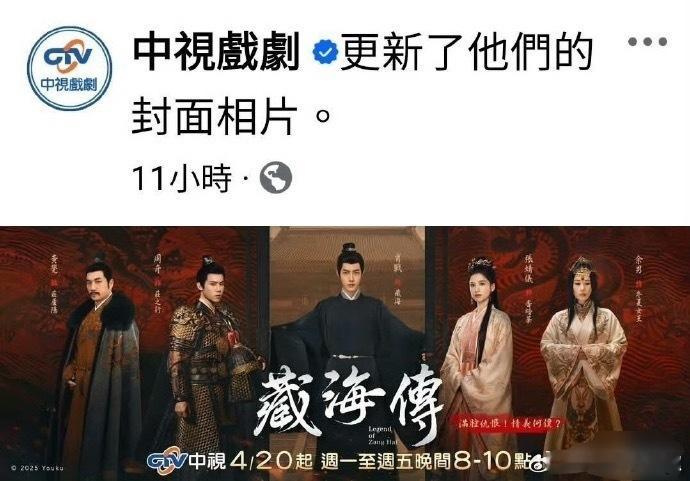This screenshot has width=690, height=481.
Task: Click the 2025 Youku copyright notice
Action: pyautogui.click(x=37, y=468)
